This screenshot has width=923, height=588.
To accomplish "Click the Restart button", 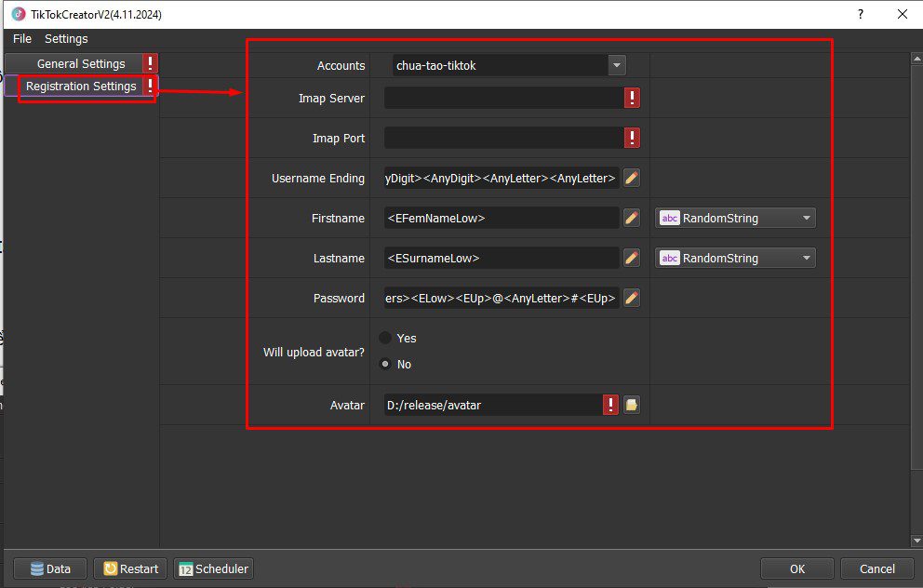I will 130,568.
